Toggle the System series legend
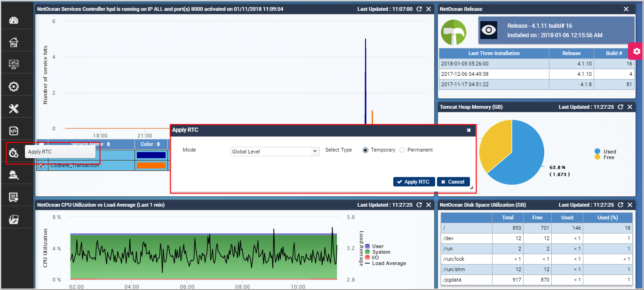The width and height of the screenshot is (644, 290). 378,252
